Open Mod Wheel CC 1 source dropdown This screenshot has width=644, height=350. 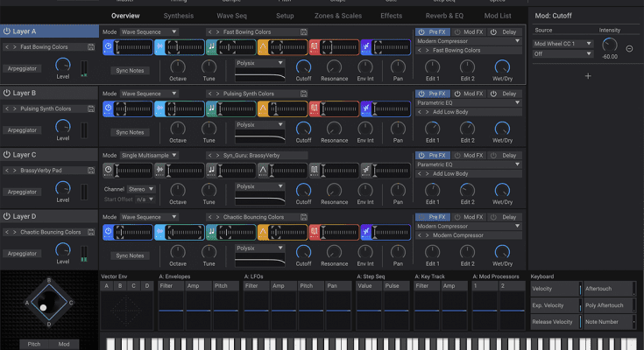coord(563,43)
